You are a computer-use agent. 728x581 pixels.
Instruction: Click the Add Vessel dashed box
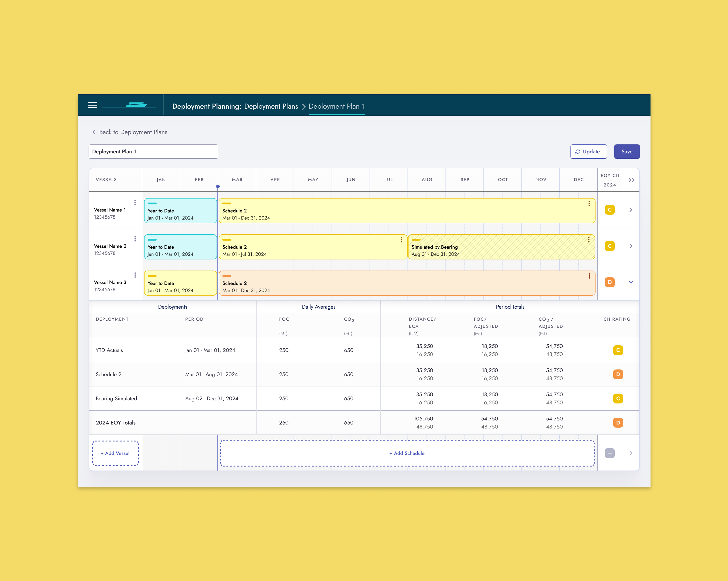[x=115, y=453]
